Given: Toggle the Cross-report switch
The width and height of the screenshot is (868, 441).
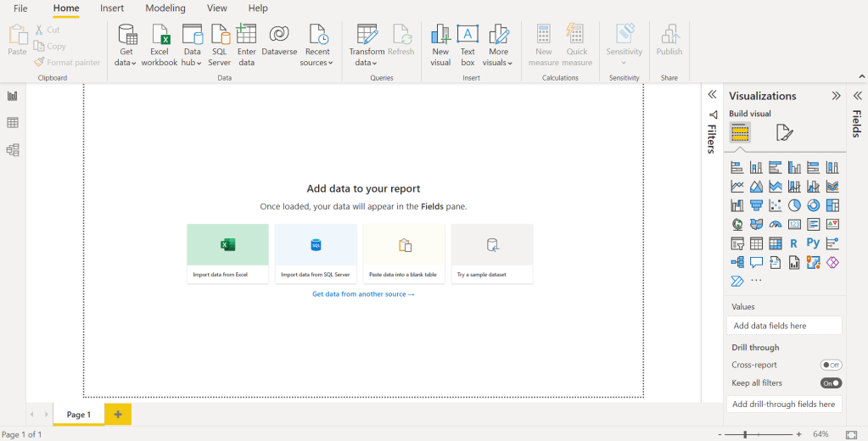Looking at the screenshot, I should coord(831,366).
